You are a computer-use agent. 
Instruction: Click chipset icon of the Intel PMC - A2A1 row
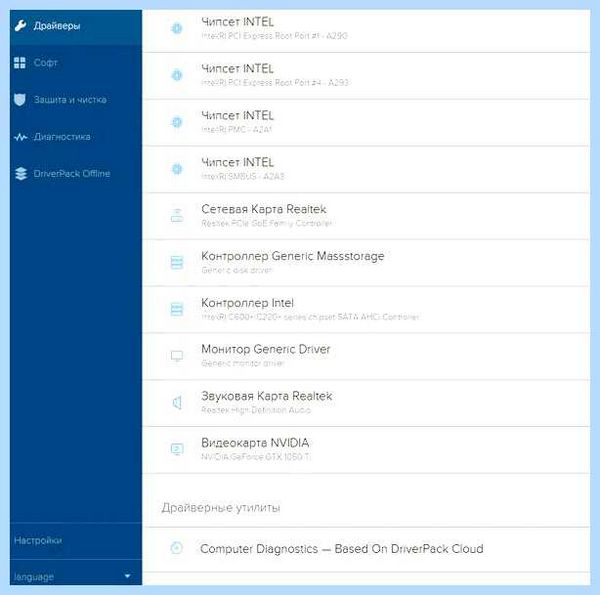pyautogui.click(x=177, y=122)
